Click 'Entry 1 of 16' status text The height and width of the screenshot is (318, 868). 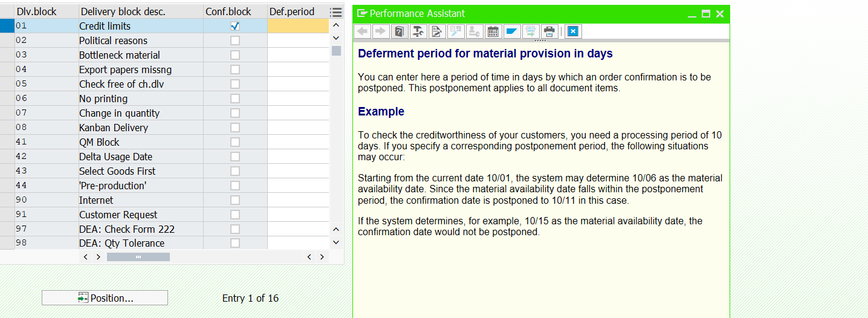click(250, 298)
